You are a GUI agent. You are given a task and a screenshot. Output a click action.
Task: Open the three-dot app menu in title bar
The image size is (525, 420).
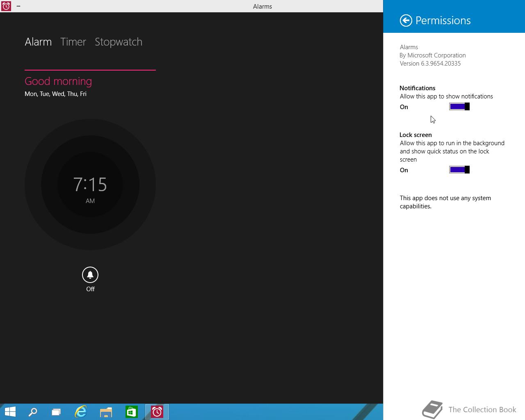[18, 6]
